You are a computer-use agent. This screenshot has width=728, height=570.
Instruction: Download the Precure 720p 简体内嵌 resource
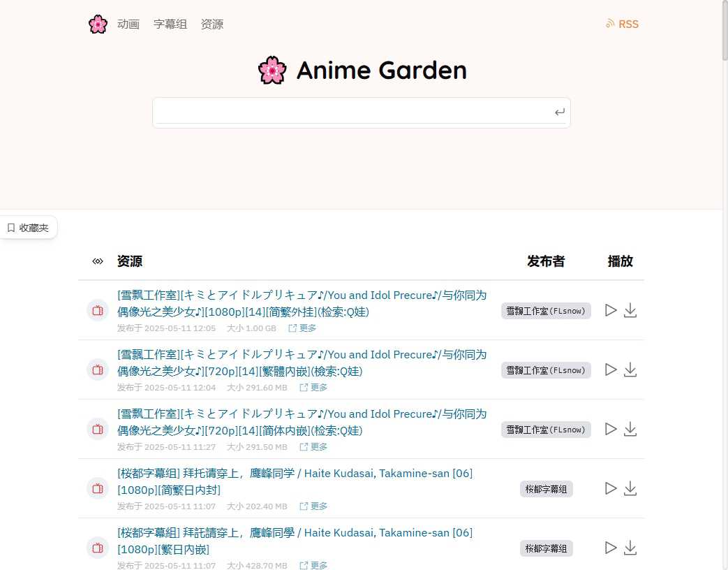(630, 429)
